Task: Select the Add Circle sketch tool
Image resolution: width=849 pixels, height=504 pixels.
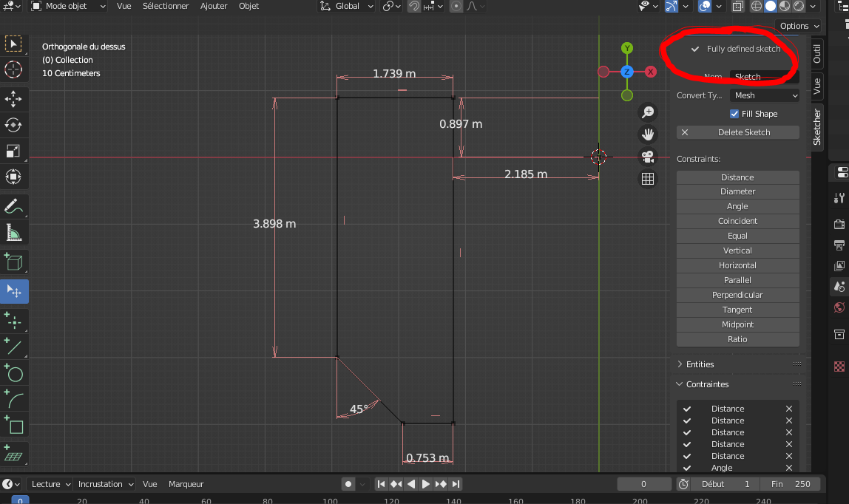Action: tap(13, 373)
